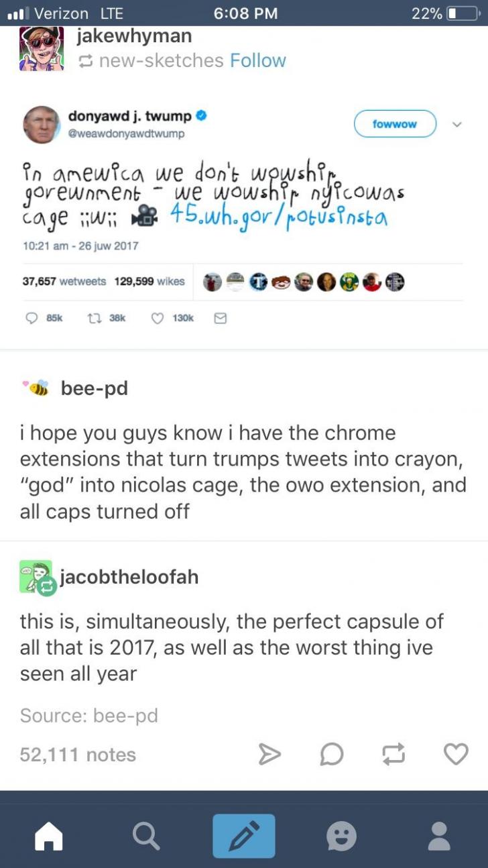Open bee-pd source link

(x=125, y=716)
